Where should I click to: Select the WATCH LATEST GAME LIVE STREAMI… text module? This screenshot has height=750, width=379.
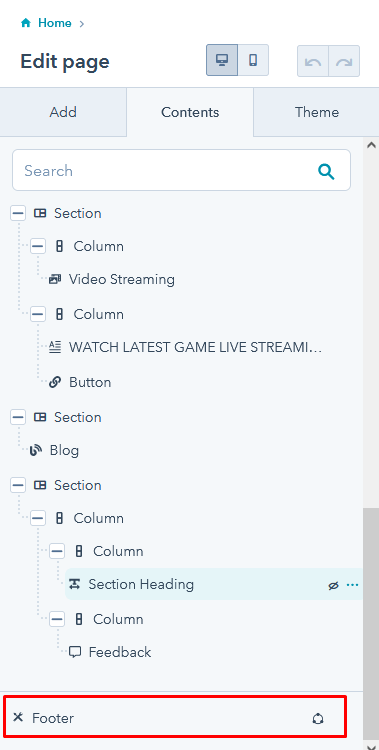(195, 347)
